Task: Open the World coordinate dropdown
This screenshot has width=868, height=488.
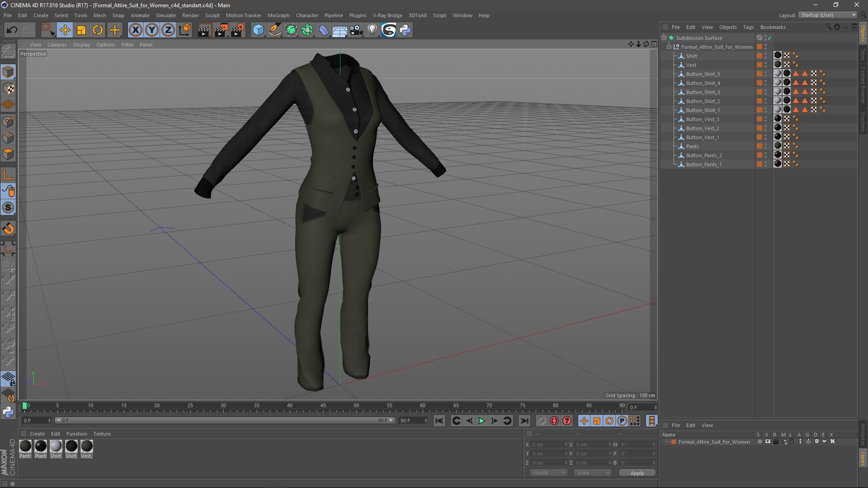Action: [549, 473]
